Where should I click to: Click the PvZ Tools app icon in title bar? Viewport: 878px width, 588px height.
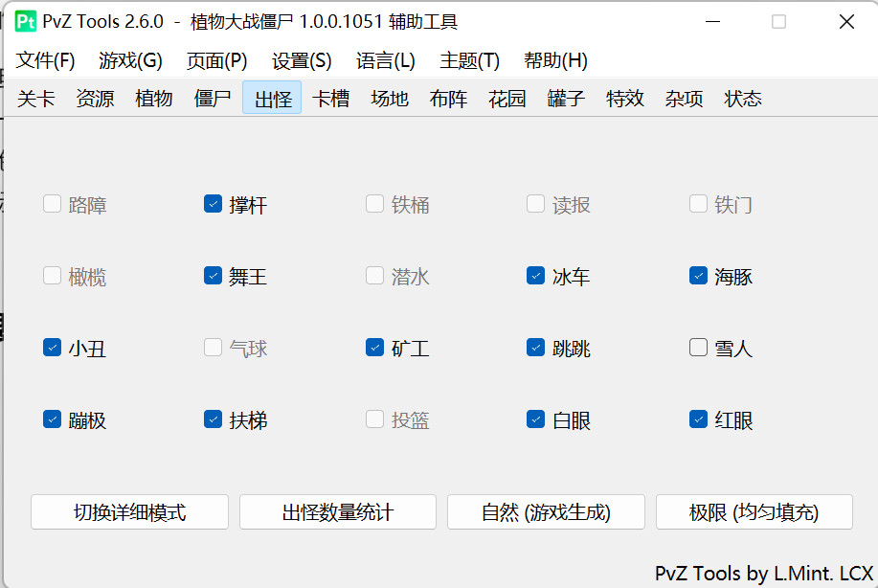(x=26, y=21)
